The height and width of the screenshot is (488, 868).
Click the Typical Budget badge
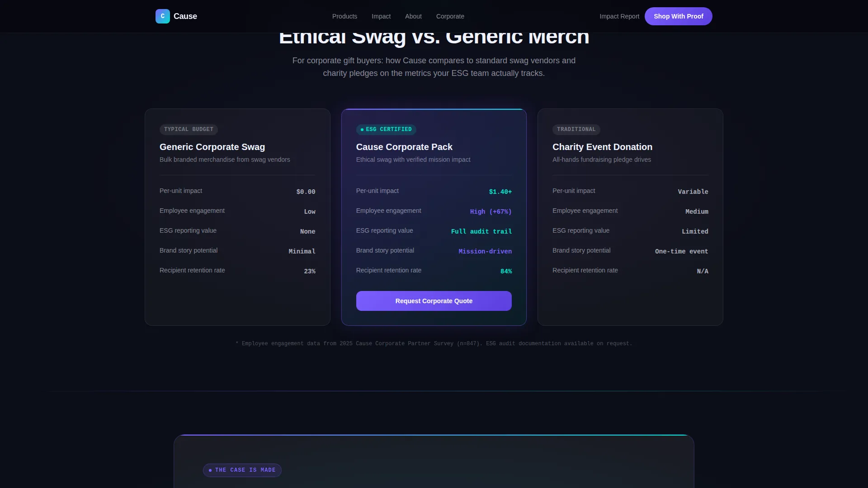(x=189, y=129)
